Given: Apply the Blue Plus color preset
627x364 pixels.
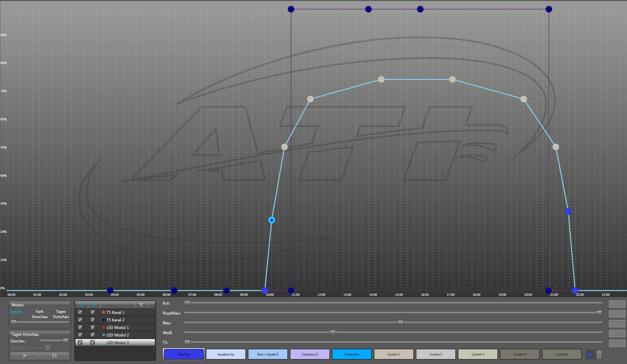Looking at the screenshot, I should click(x=184, y=354).
